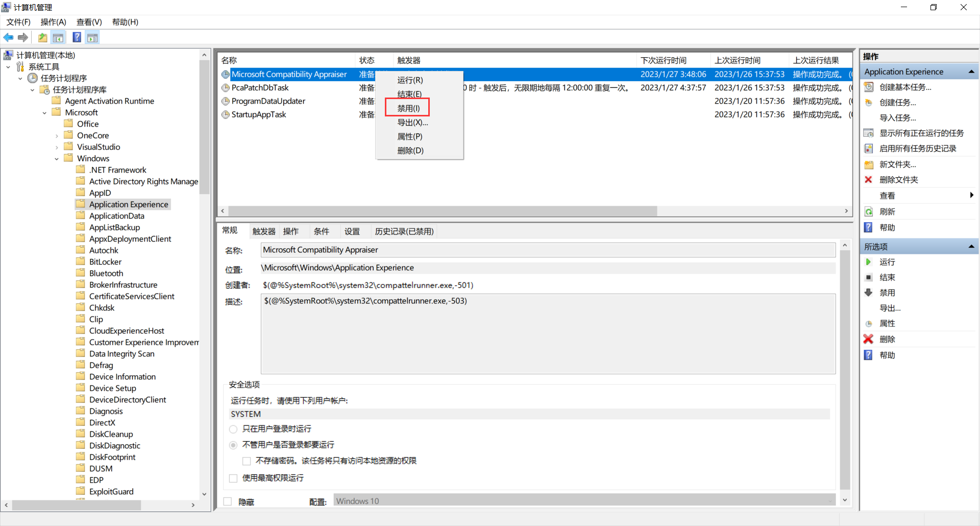Click the 创建基本任务 clock icon
Screen dimensions: 980x526
coord(869,87)
